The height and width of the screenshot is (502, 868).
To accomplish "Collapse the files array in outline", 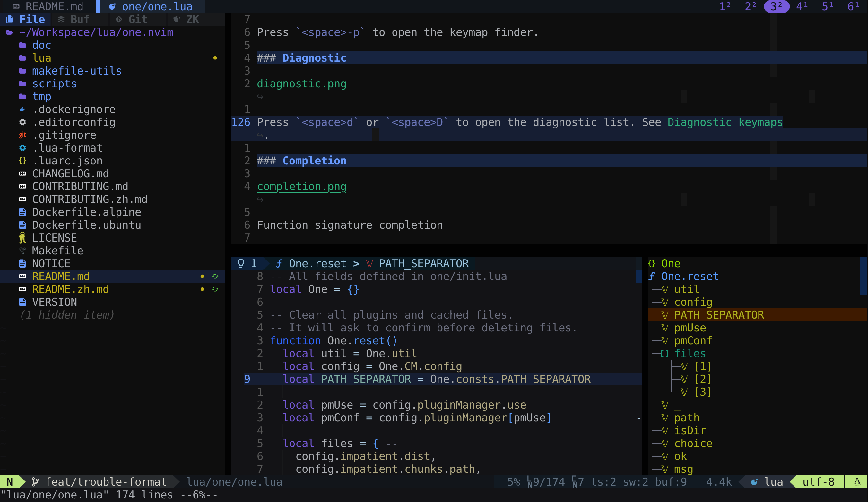I will click(690, 354).
